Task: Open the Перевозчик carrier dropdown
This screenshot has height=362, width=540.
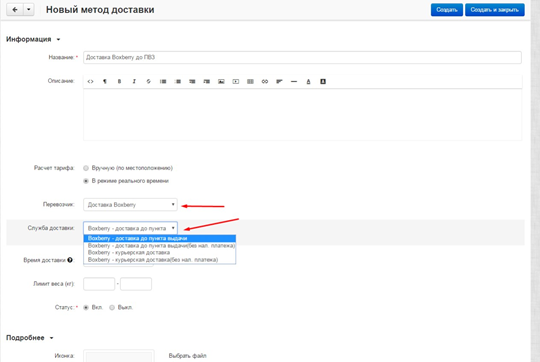Action: (x=130, y=205)
